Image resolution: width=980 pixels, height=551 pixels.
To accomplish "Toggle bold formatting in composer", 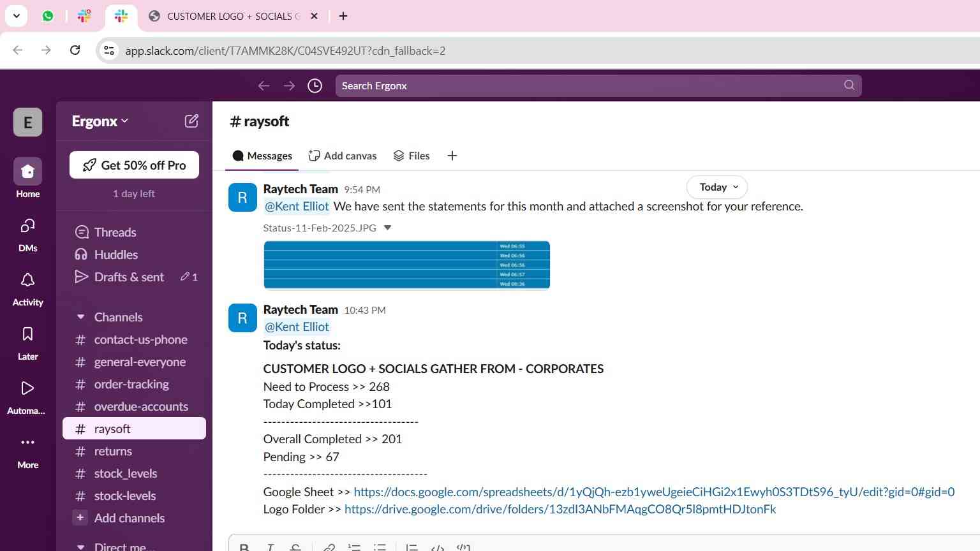I will click(244, 547).
